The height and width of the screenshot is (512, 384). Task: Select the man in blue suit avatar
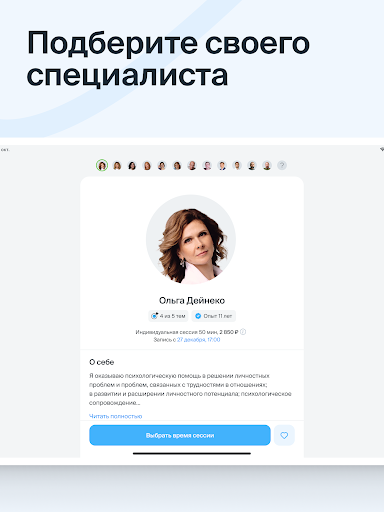222,165
